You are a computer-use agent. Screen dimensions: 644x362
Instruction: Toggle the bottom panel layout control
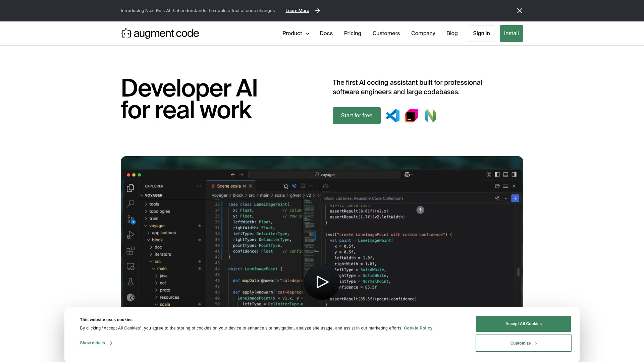(505, 174)
